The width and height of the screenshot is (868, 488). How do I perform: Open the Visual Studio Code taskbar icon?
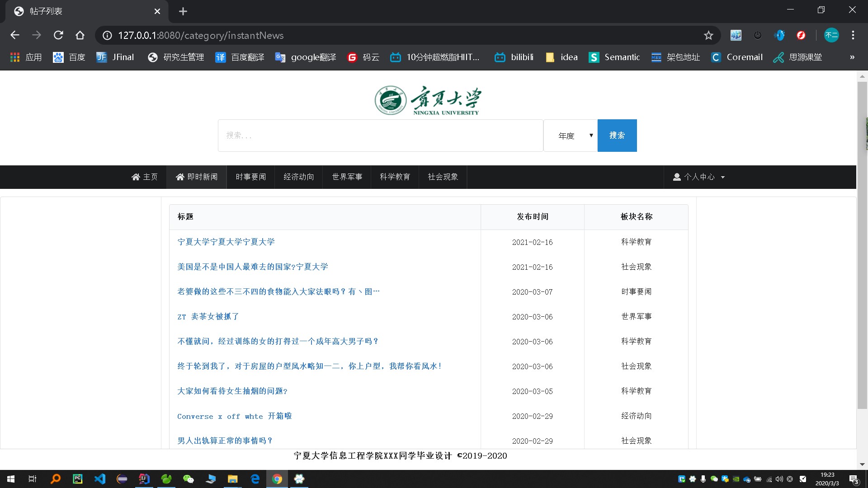100,479
